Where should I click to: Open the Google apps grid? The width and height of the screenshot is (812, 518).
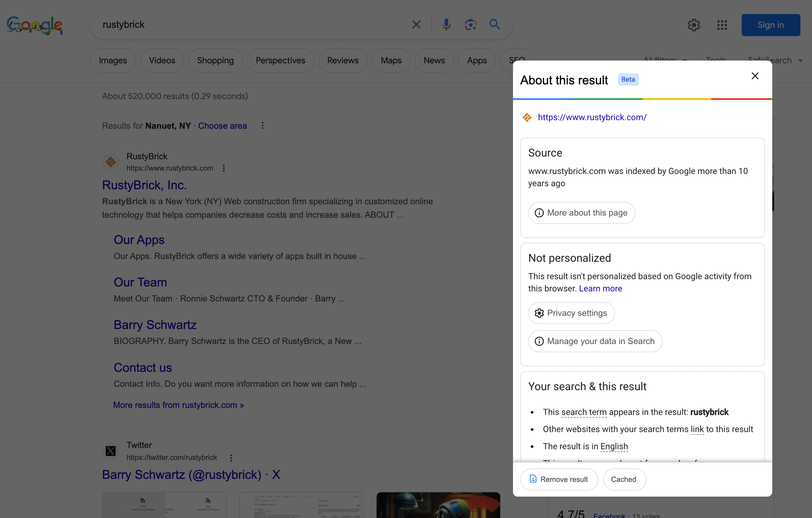722,25
